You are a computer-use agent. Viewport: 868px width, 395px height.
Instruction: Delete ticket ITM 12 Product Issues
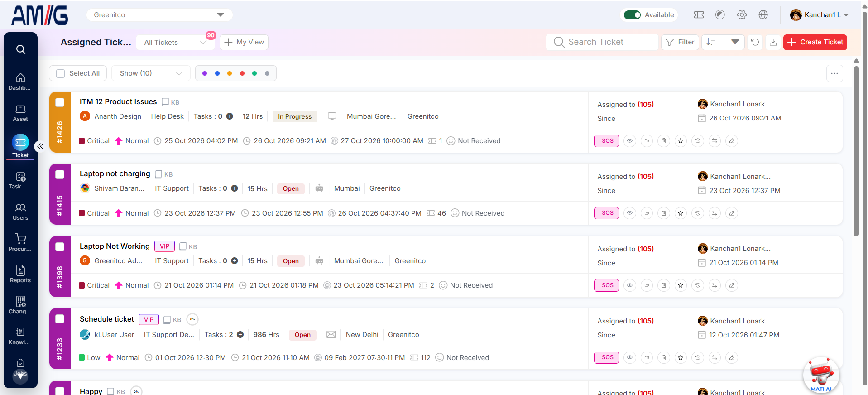664,141
